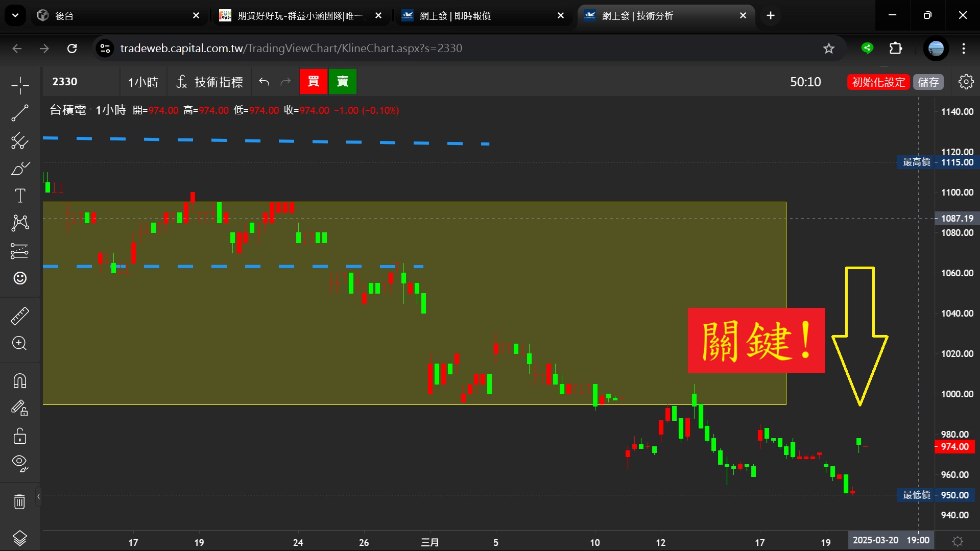The height and width of the screenshot is (551, 980).
Task: Select the brush drawing tool
Action: tap(20, 169)
